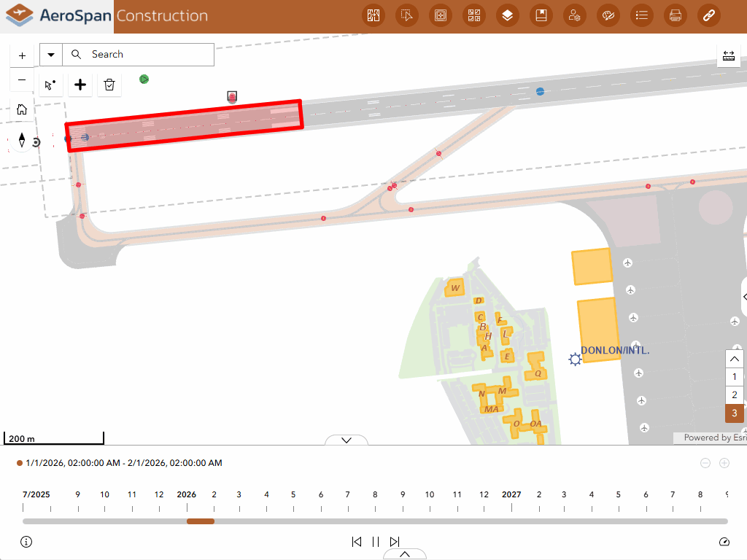Open the map layers list
The image size is (747, 560).
508,15
